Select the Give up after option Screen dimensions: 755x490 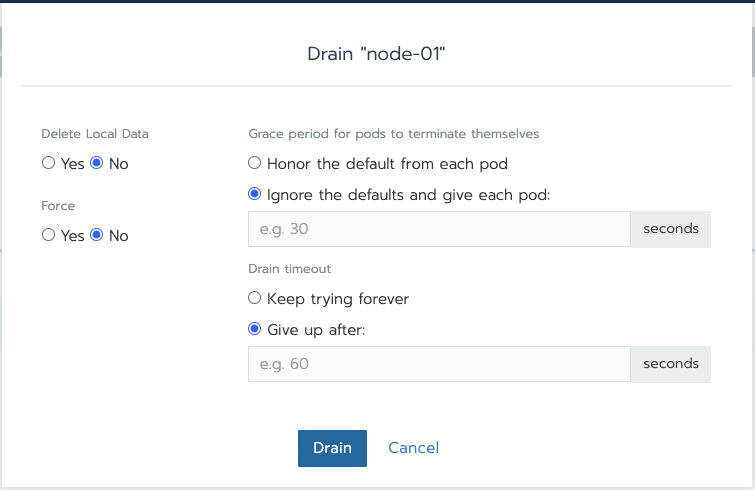(255, 329)
